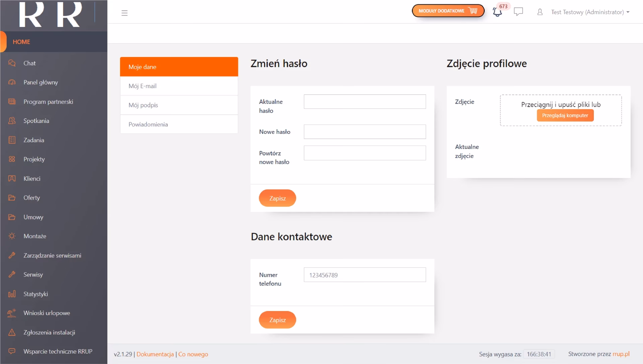Select the Wnioski urlopowe vacation icon
This screenshot has height=364, width=643.
pos(12,313)
